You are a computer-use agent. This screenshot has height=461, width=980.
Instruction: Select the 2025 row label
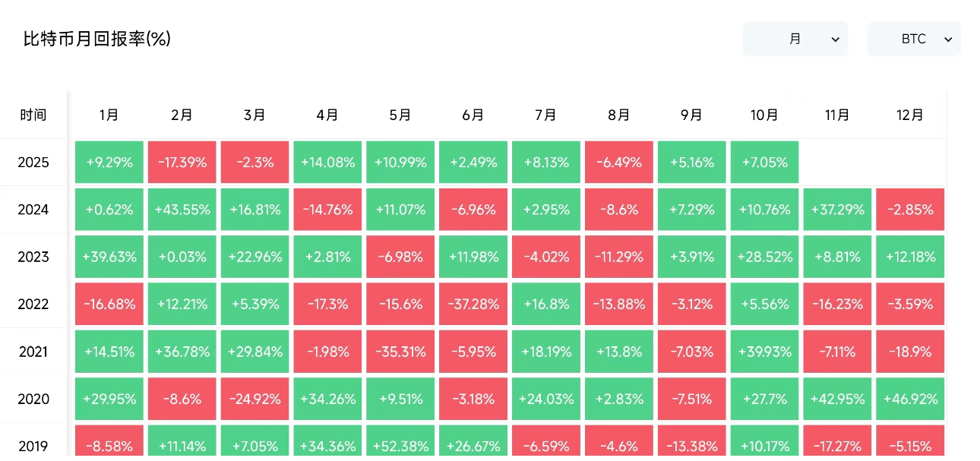point(33,163)
